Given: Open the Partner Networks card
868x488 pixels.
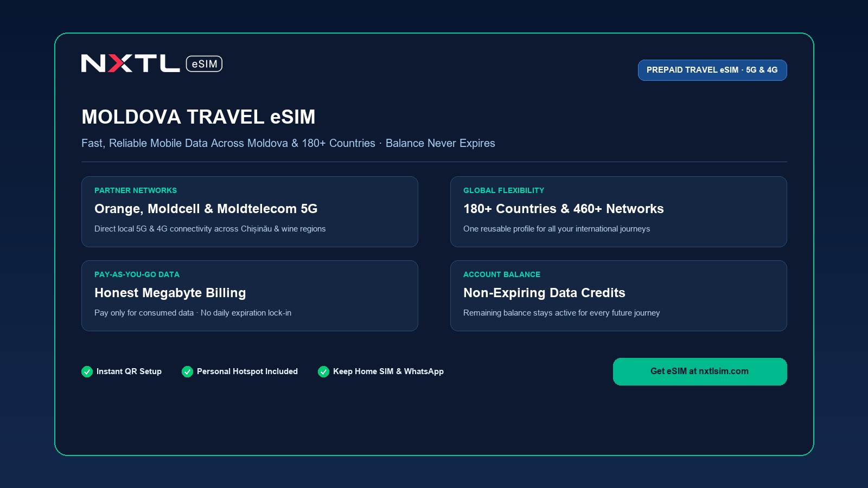Looking at the screenshot, I should [250, 211].
